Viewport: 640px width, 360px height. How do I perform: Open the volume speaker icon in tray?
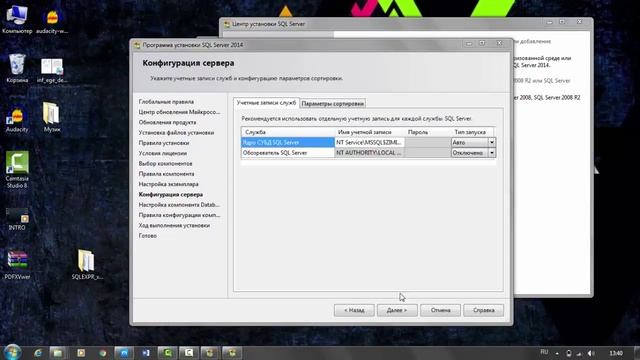pos(591,353)
